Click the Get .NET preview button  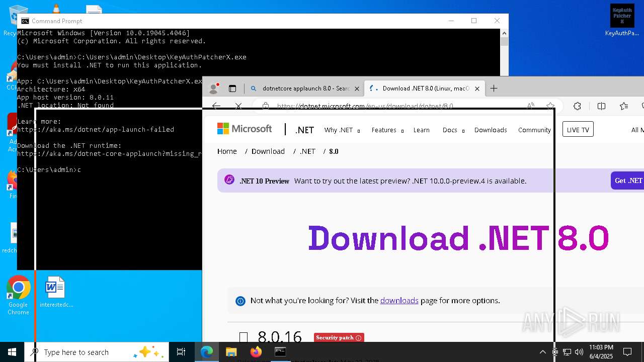pos(628,180)
